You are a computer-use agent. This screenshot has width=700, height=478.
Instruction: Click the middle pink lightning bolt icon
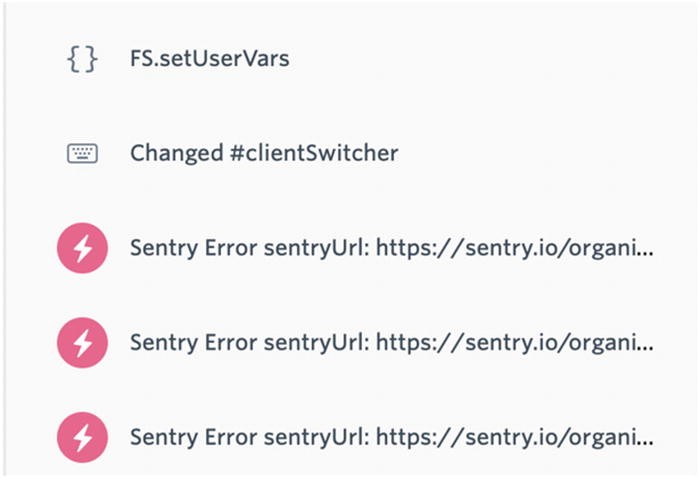pos(82,343)
